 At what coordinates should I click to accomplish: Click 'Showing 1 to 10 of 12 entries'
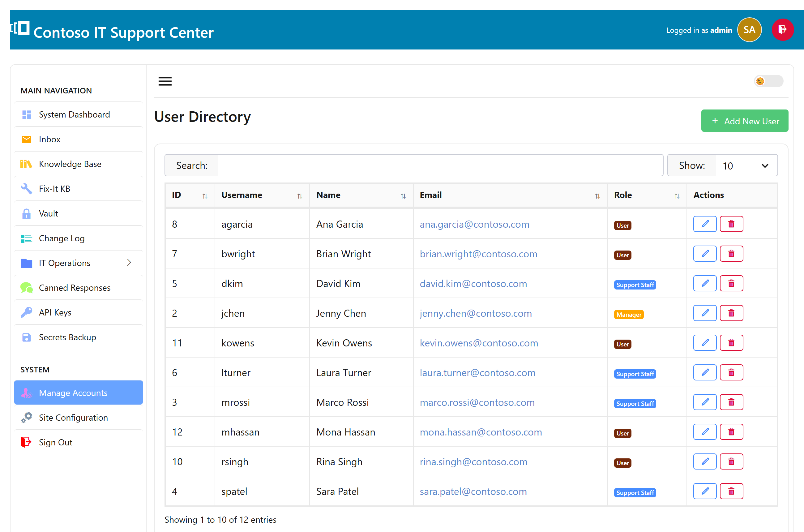[220, 520]
